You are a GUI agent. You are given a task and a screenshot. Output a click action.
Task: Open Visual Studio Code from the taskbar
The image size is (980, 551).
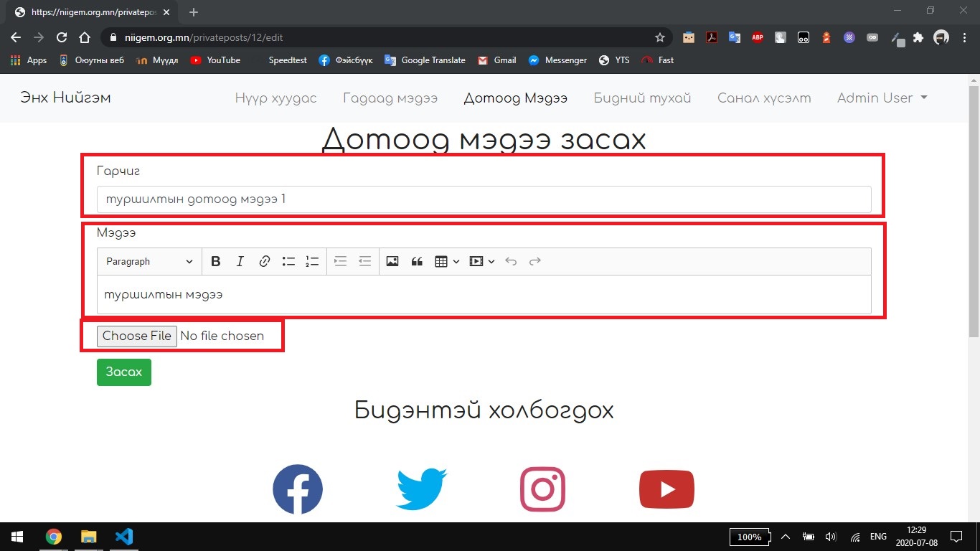pos(124,537)
